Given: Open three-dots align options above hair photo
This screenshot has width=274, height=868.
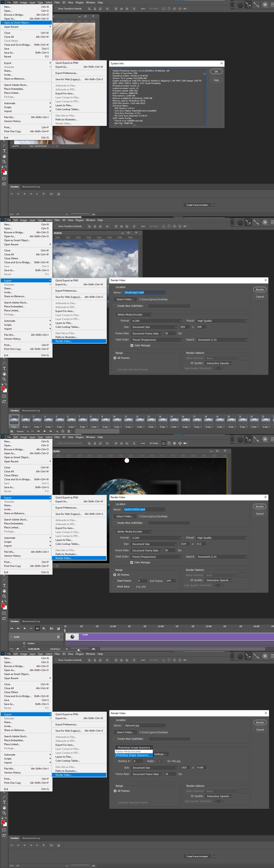Looking at the screenshot, I should (143, 9).
